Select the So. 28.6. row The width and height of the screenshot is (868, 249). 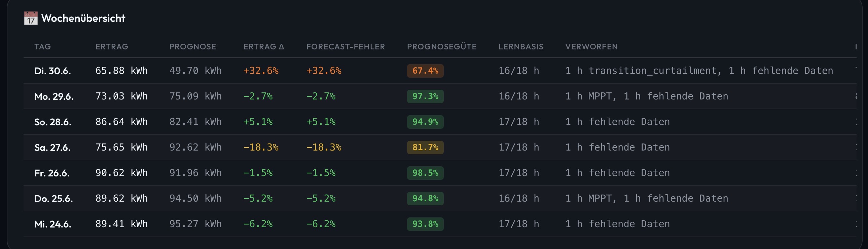tap(440, 122)
